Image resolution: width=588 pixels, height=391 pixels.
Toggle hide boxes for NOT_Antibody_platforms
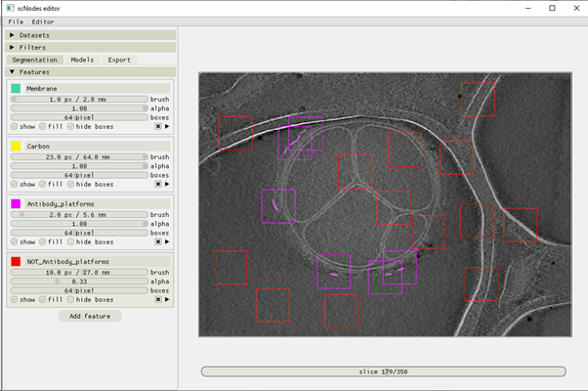point(70,299)
